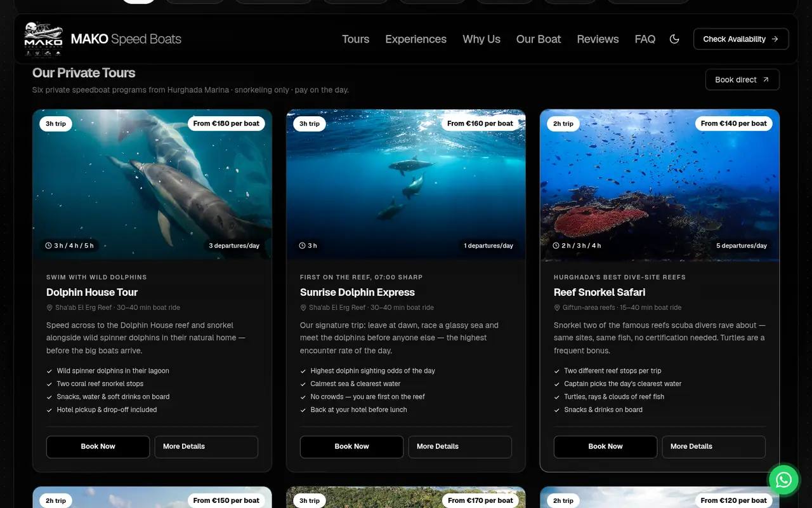Toggle dark mode with the moon icon
Image resolution: width=812 pixels, height=508 pixels.
[674, 39]
